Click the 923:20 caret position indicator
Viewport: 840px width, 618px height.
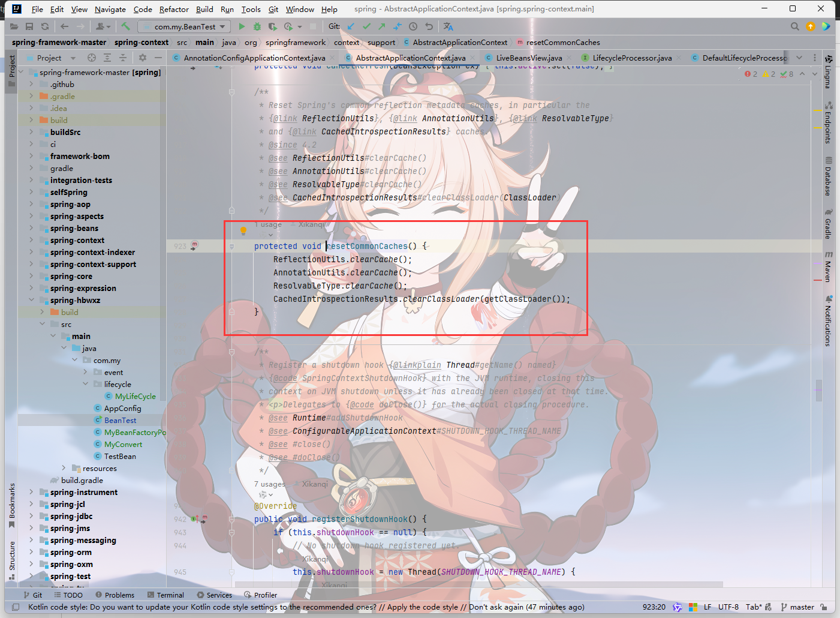(x=654, y=607)
